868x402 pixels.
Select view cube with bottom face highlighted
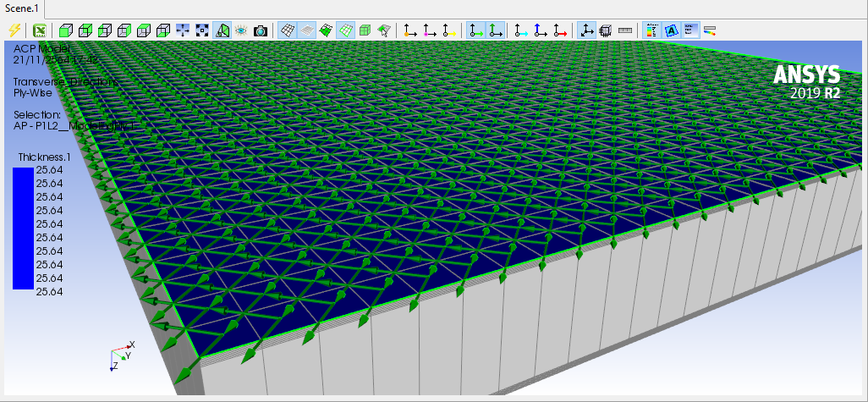pos(162,30)
